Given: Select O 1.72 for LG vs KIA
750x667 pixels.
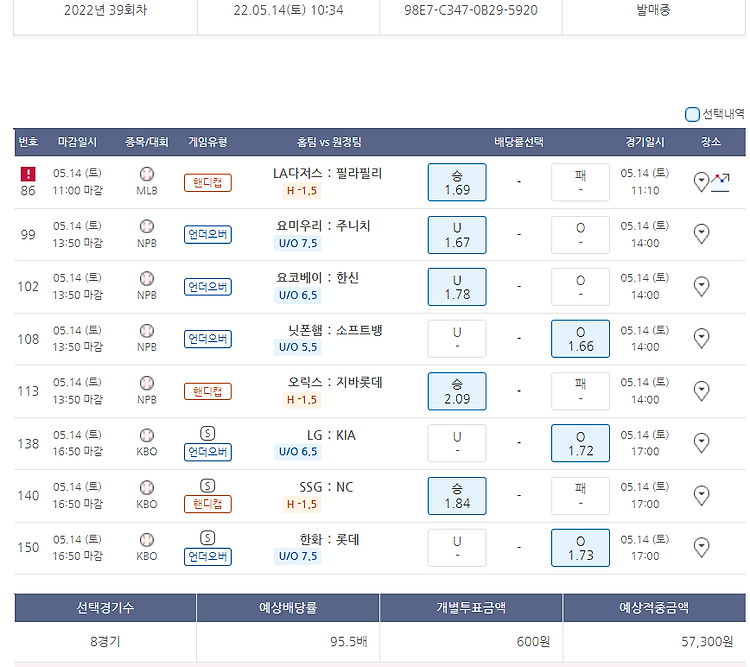Looking at the screenshot, I should coord(580,443).
